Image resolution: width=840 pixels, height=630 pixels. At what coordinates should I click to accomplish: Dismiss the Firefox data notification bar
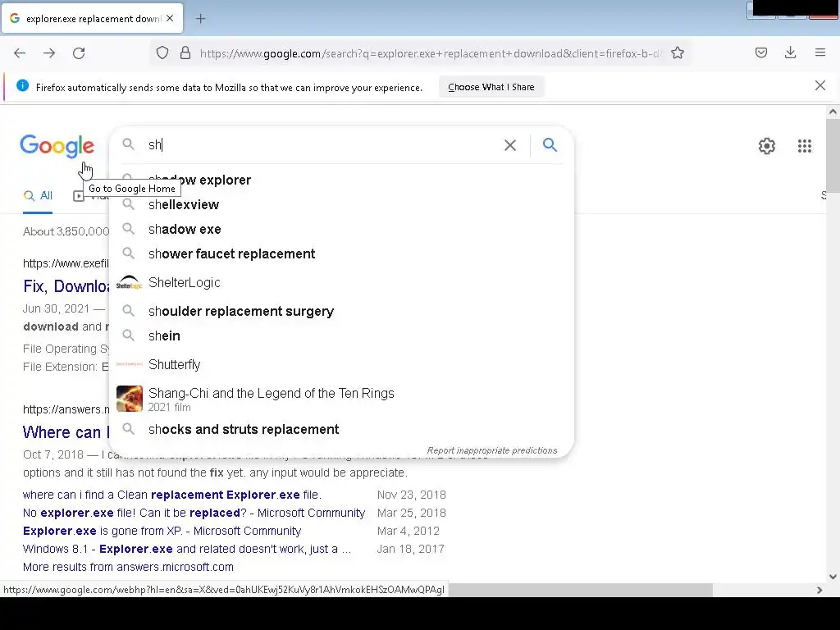(x=820, y=85)
